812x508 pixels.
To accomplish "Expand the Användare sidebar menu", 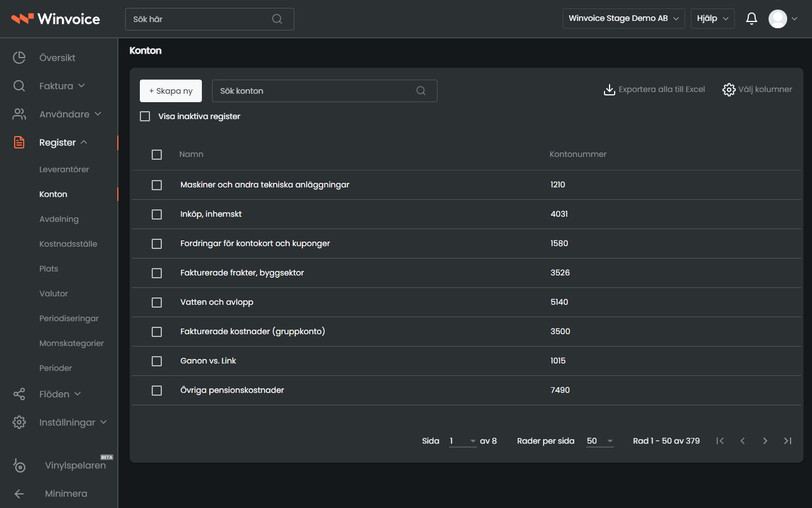I will pos(70,114).
